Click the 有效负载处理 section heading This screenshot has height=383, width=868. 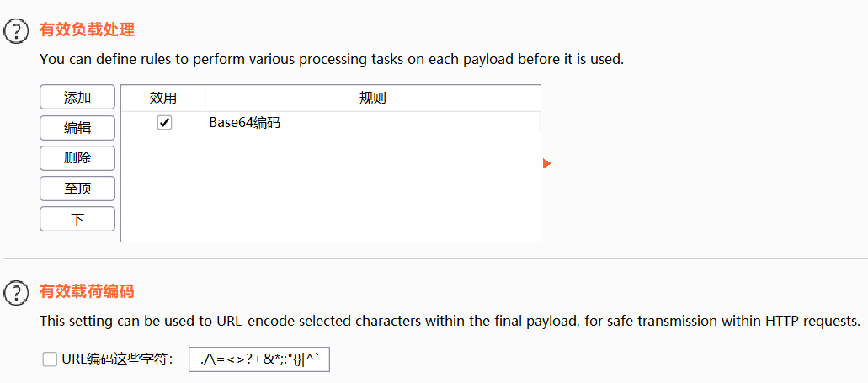(87, 30)
